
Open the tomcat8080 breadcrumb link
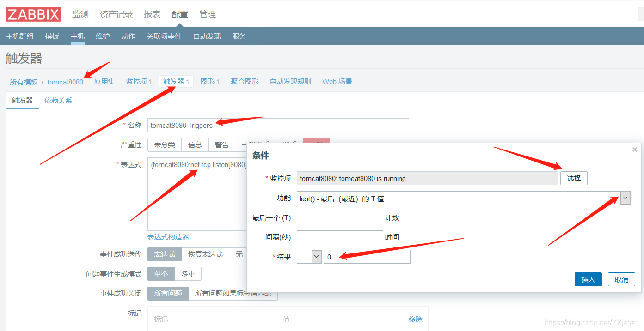point(65,82)
